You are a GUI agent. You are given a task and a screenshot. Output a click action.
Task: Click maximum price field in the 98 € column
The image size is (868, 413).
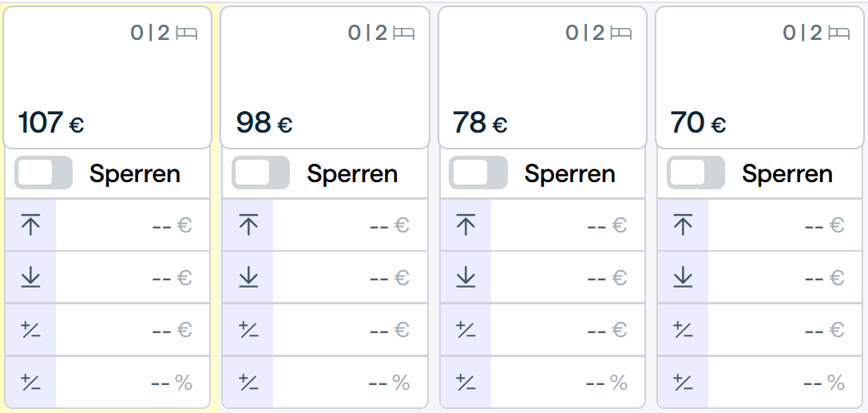[350, 224]
